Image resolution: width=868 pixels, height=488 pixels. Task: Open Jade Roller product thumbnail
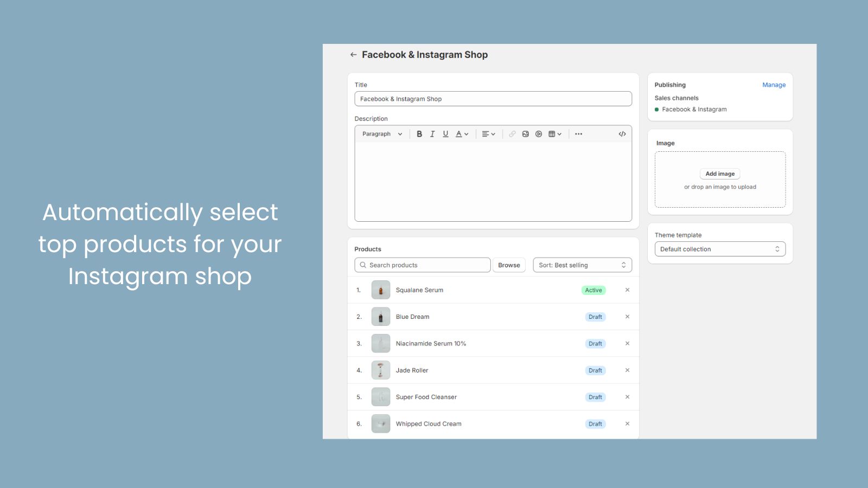point(381,370)
